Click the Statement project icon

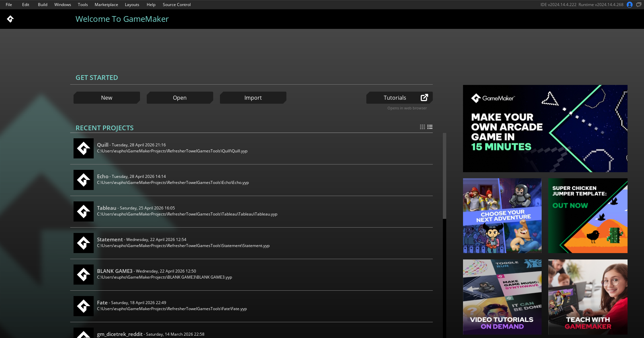pyautogui.click(x=84, y=243)
